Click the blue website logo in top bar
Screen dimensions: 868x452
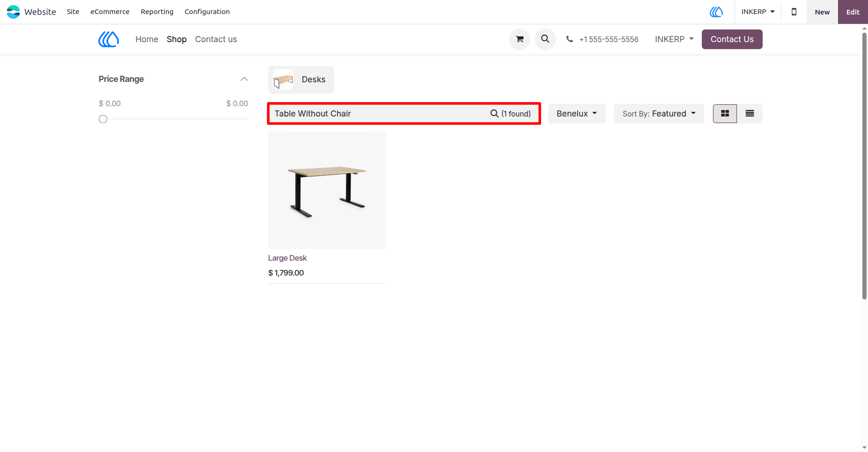coord(716,12)
